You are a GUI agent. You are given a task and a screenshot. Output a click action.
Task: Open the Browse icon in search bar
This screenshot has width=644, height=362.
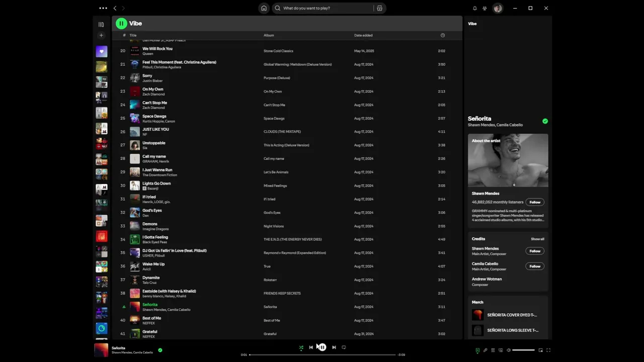click(380, 8)
